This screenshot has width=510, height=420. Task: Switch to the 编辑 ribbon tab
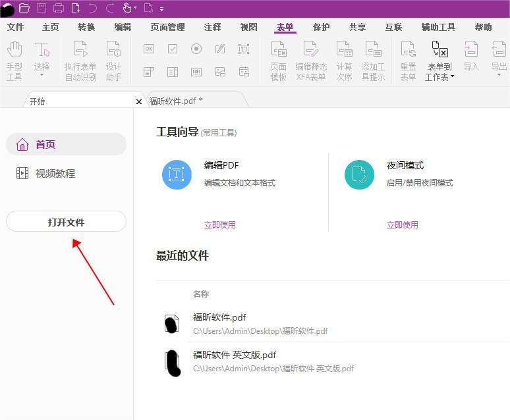click(x=123, y=27)
